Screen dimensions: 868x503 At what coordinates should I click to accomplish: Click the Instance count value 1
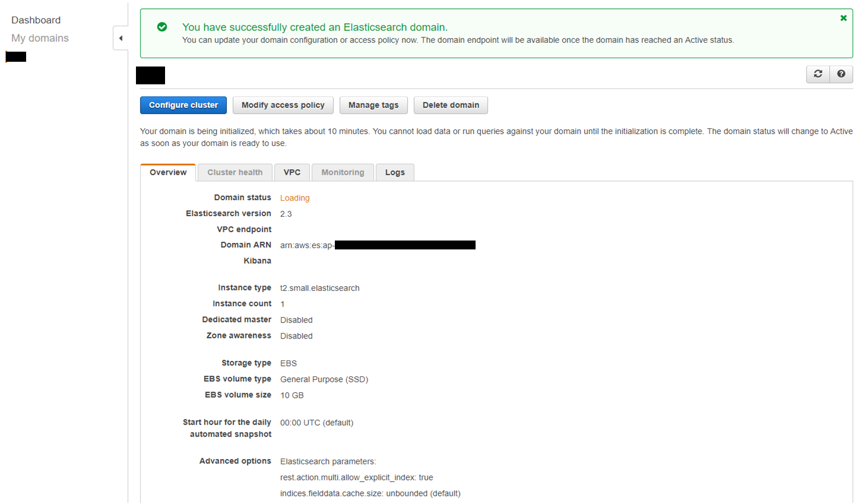(283, 304)
